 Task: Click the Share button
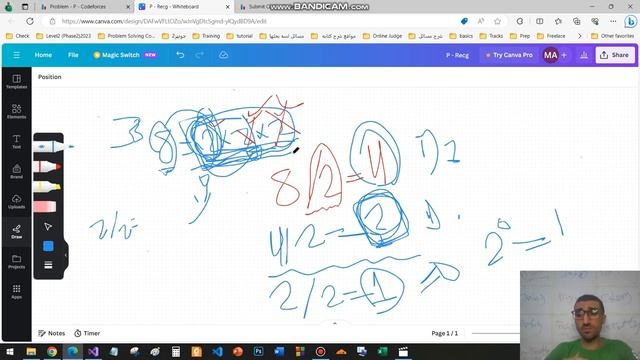tap(615, 55)
